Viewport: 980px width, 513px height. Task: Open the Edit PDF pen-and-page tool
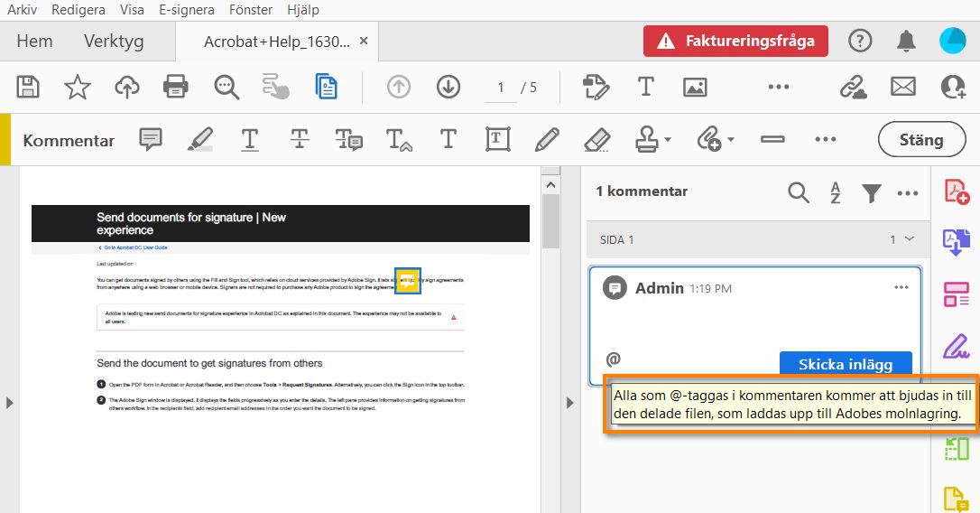point(596,87)
